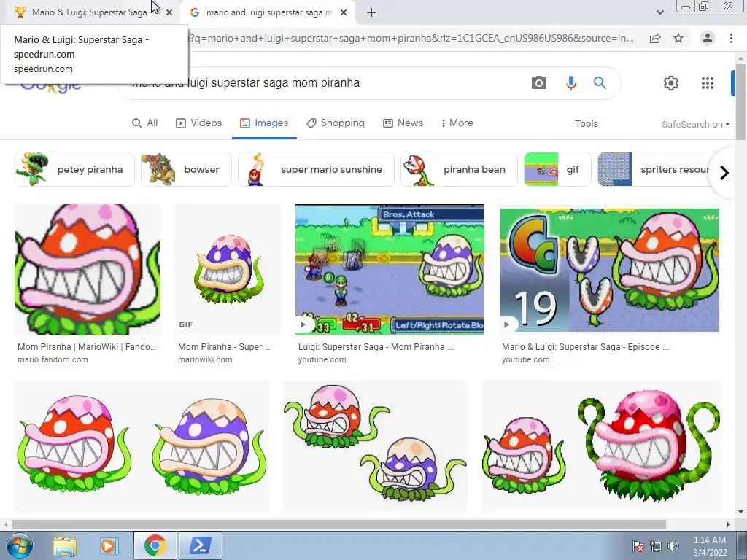Open Luigi: Superstar Saga - Mom Piranha link

click(376, 346)
